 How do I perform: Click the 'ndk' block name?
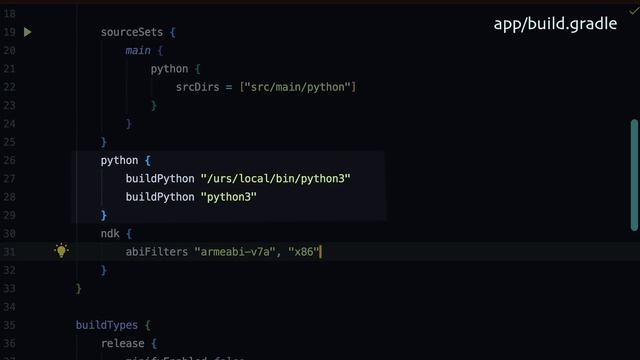[110, 233]
